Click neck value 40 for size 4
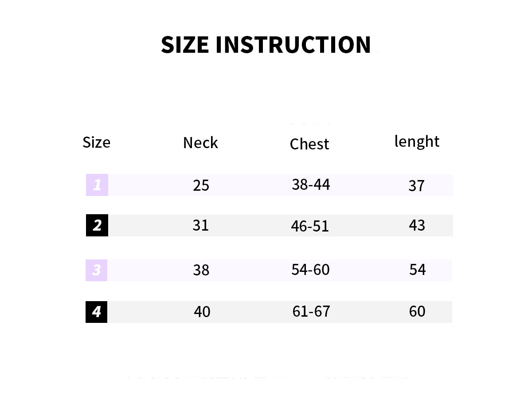The height and width of the screenshot is (420, 532). (202, 312)
